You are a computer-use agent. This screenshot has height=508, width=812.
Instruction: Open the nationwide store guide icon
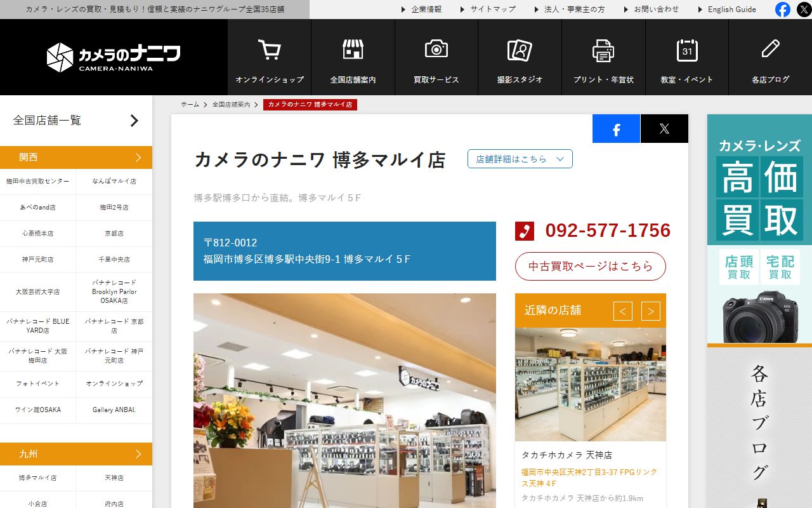(x=353, y=50)
